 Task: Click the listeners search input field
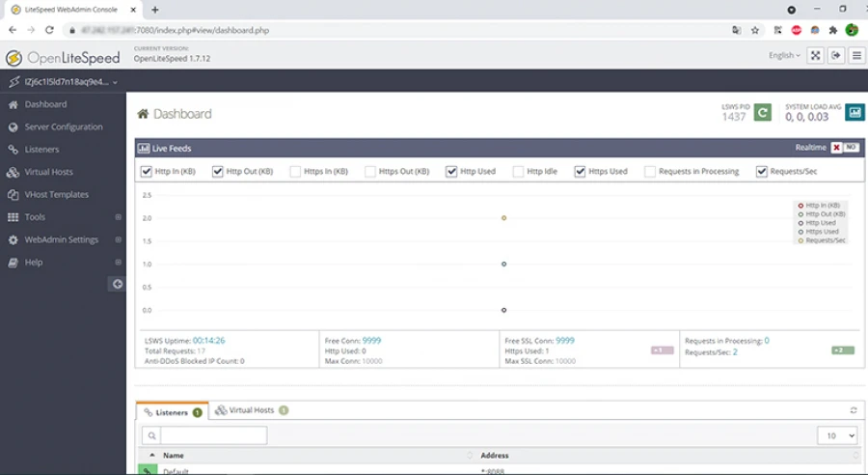pyautogui.click(x=214, y=435)
